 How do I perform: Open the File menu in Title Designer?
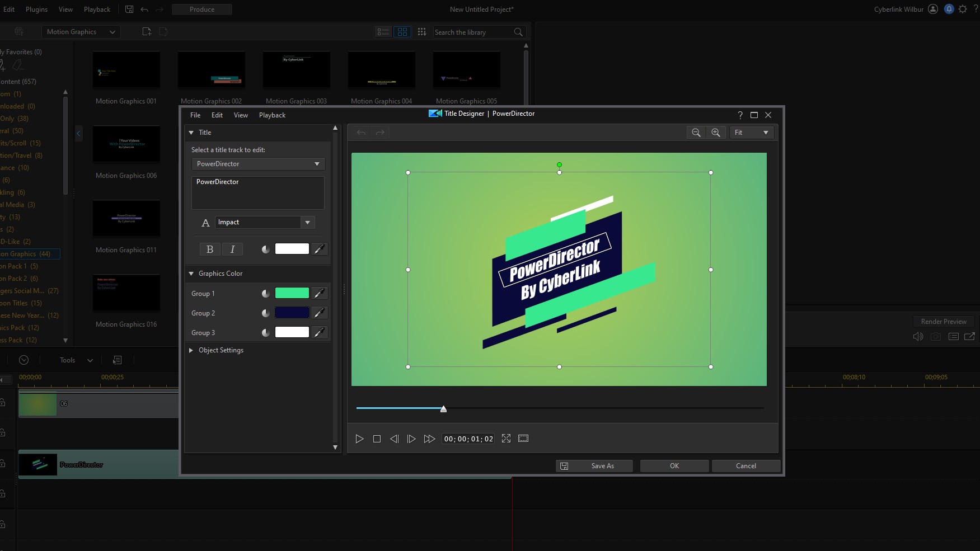pos(195,115)
